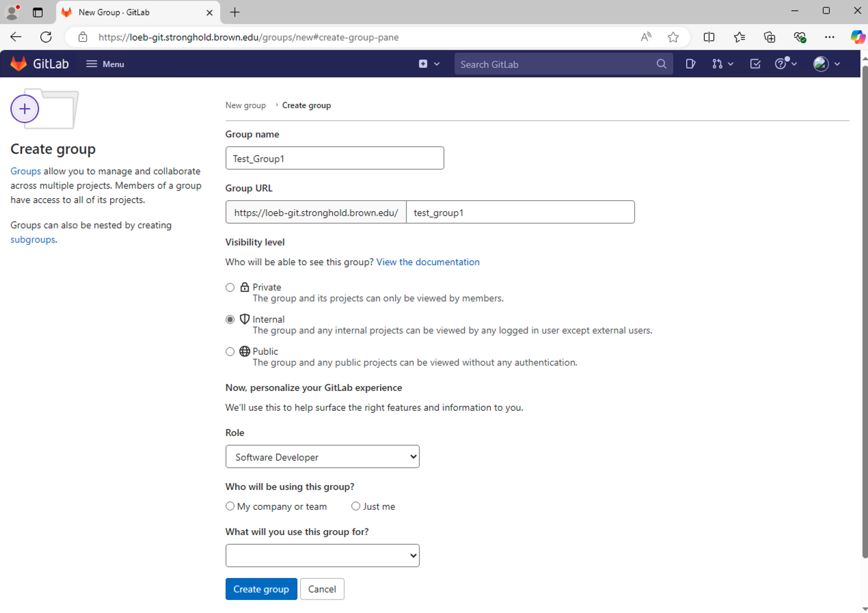The width and height of the screenshot is (868, 613).
Task: Open the Issues icon in navbar
Action: [690, 64]
